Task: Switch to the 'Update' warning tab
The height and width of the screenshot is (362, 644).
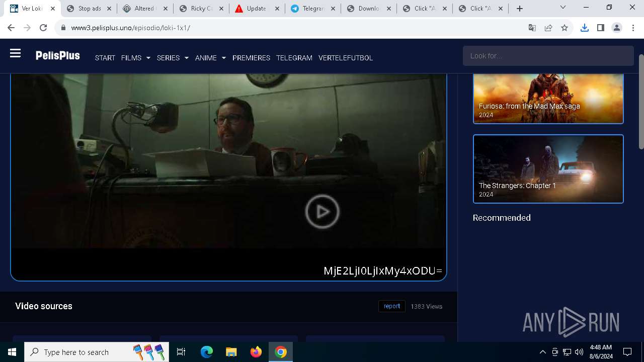Action: point(256,9)
